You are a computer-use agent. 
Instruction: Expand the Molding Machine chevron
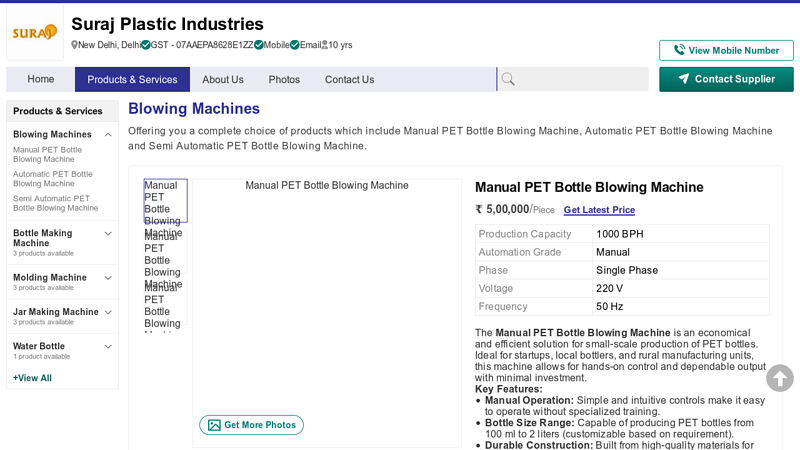tap(108, 278)
